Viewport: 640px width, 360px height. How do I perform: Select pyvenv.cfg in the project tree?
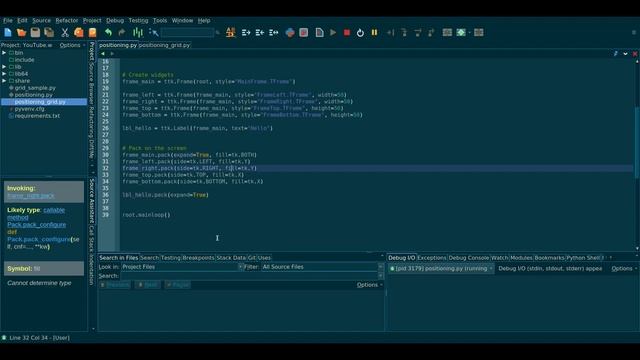click(29, 109)
